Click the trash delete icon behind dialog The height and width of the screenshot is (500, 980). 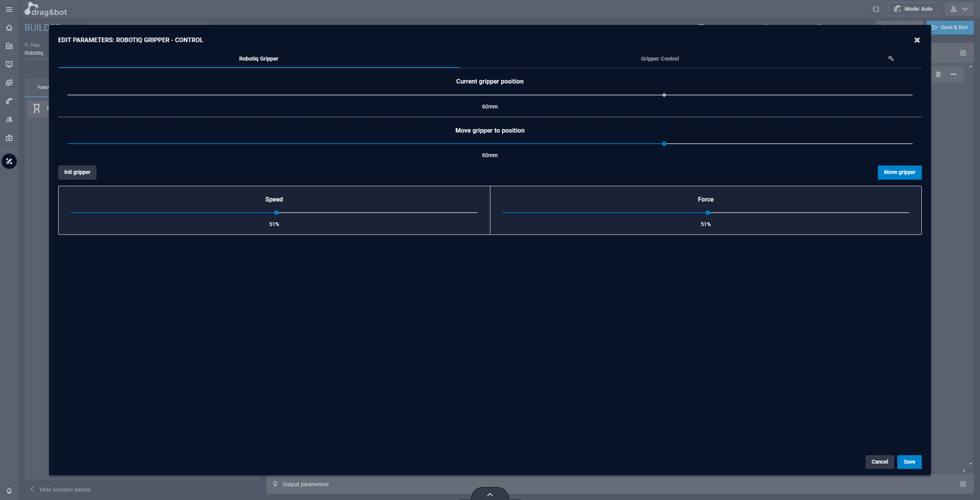tap(938, 74)
